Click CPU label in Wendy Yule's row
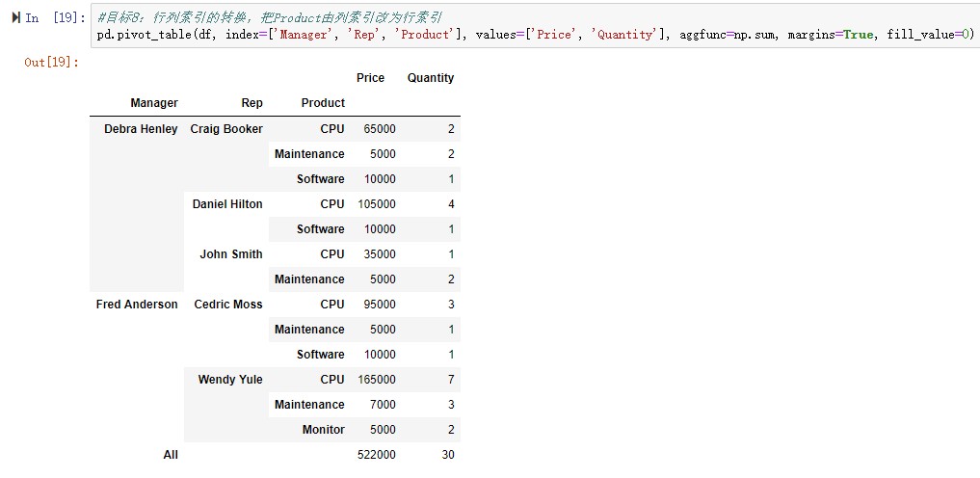The height and width of the screenshot is (478, 980). (332, 380)
